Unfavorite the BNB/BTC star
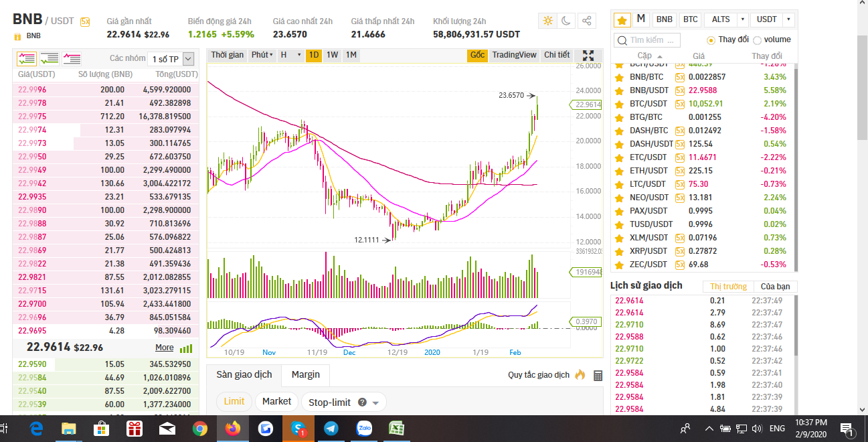The width and height of the screenshot is (868, 442). point(619,77)
